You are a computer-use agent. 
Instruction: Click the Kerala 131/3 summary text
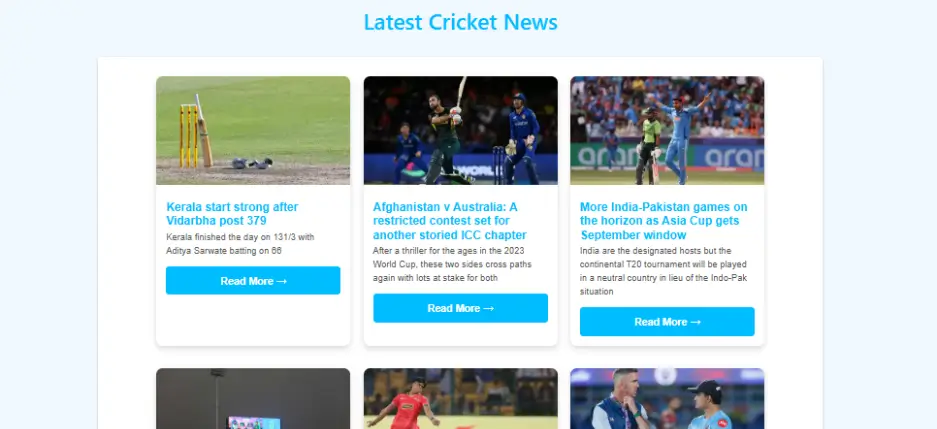(x=240, y=244)
